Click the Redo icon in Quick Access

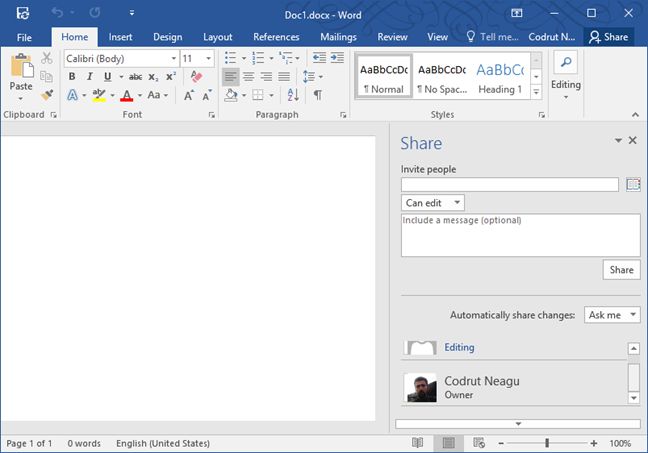pyautogui.click(x=95, y=13)
